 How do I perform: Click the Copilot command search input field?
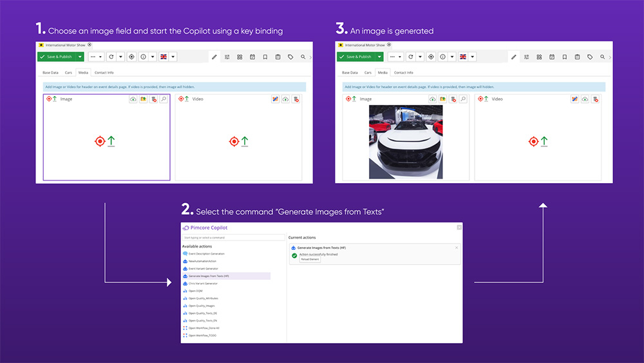click(233, 238)
